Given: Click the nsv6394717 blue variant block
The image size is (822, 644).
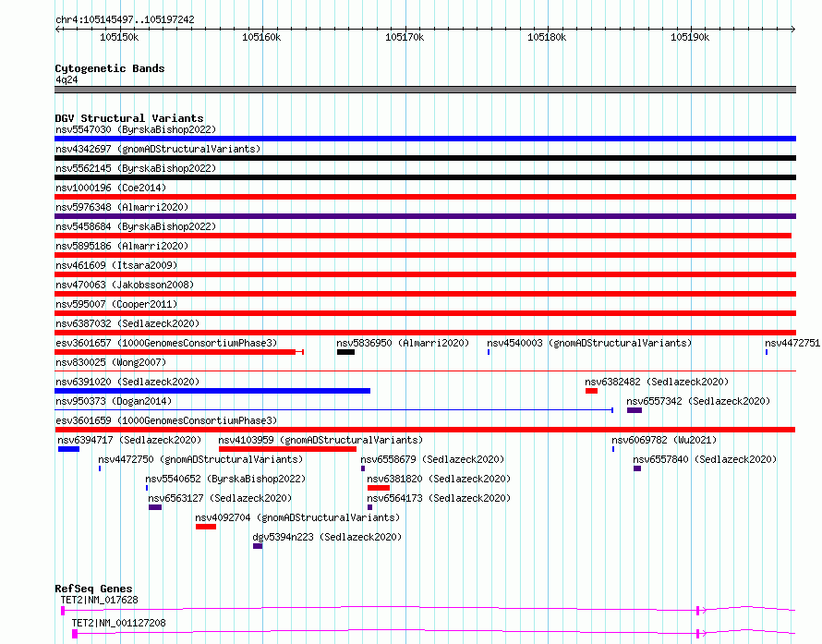Looking at the screenshot, I should tap(68, 449).
